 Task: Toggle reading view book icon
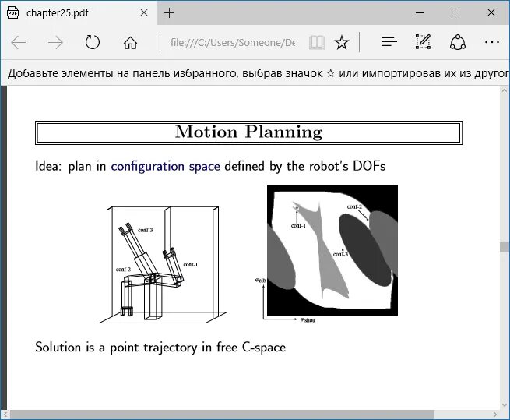click(x=316, y=42)
